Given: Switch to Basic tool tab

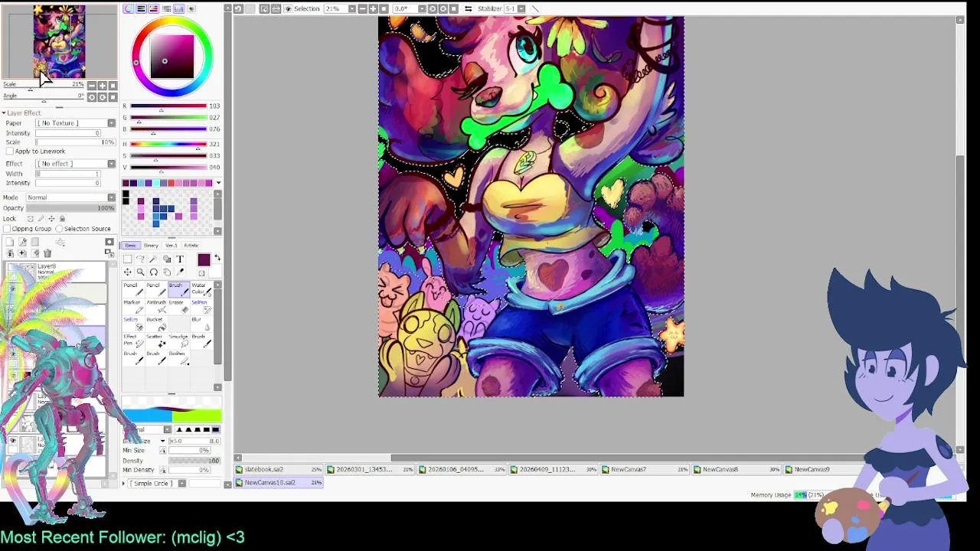Looking at the screenshot, I should [x=131, y=246].
